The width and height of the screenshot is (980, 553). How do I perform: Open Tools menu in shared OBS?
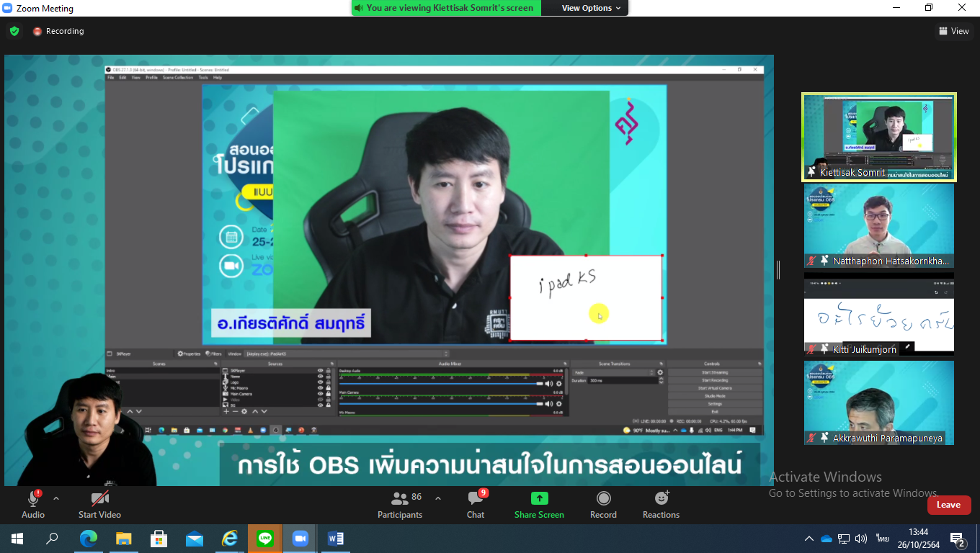click(203, 77)
